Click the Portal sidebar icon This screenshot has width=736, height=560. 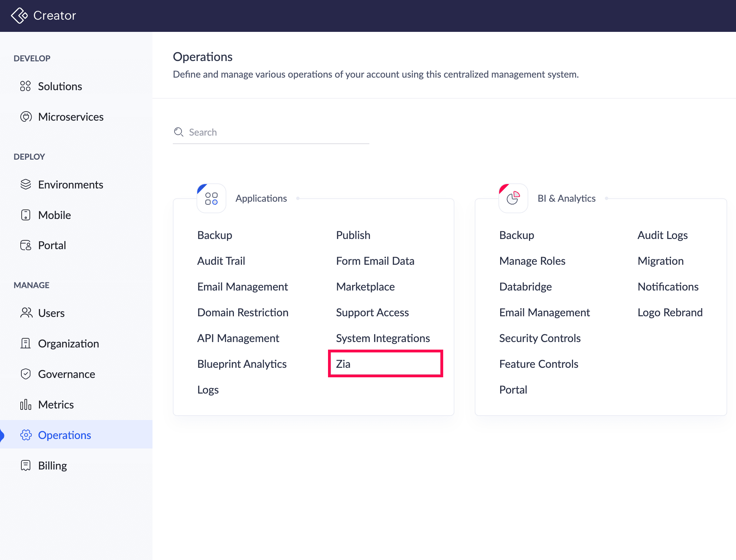[x=26, y=245]
